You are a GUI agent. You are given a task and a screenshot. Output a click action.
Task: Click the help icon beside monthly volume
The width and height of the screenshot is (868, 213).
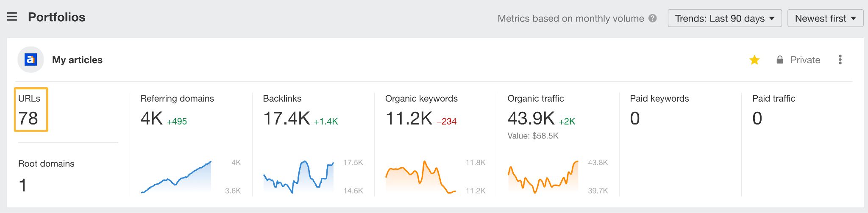pos(653,18)
